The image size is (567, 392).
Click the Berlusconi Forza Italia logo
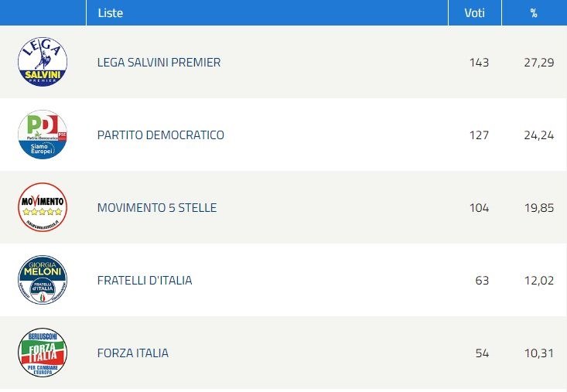coord(43,353)
